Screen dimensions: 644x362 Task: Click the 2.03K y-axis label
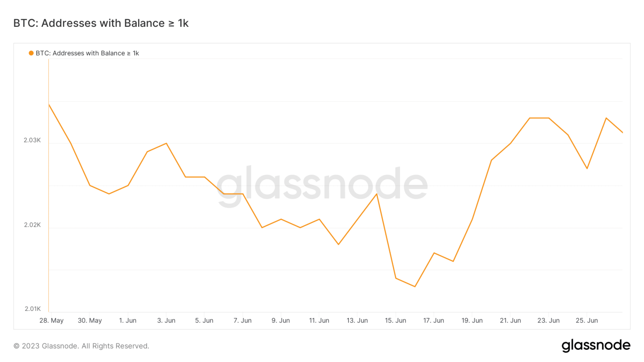[32, 140]
